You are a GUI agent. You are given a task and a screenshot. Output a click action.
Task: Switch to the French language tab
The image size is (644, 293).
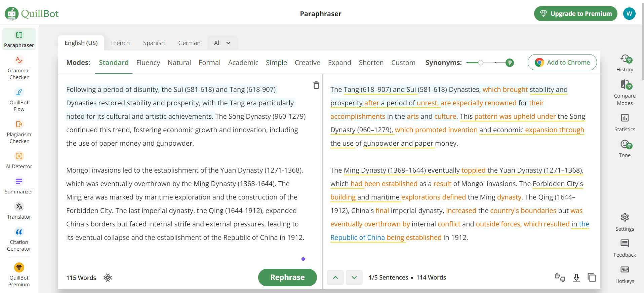(x=120, y=43)
